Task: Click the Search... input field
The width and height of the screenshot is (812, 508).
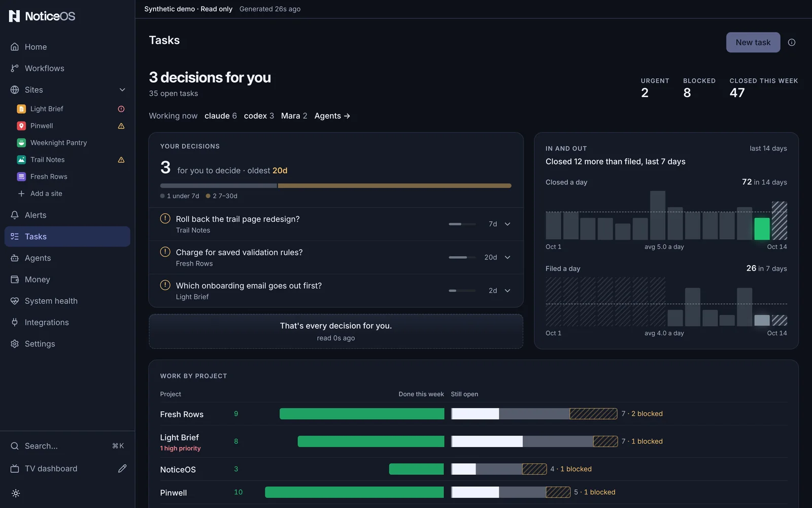Action: click(x=67, y=446)
